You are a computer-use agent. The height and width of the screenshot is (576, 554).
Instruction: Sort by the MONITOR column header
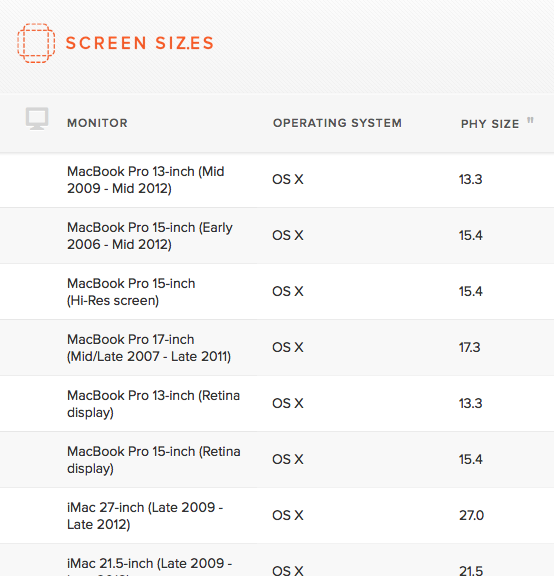coord(97,123)
